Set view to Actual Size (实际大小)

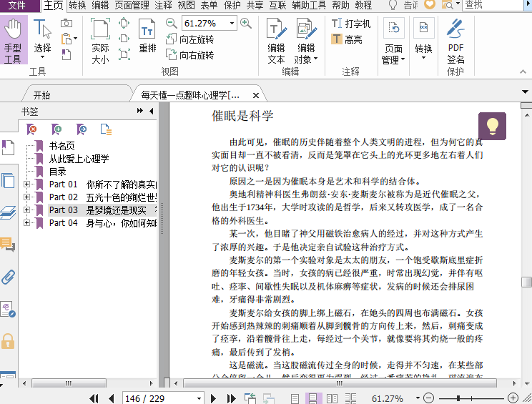point(100,41)
